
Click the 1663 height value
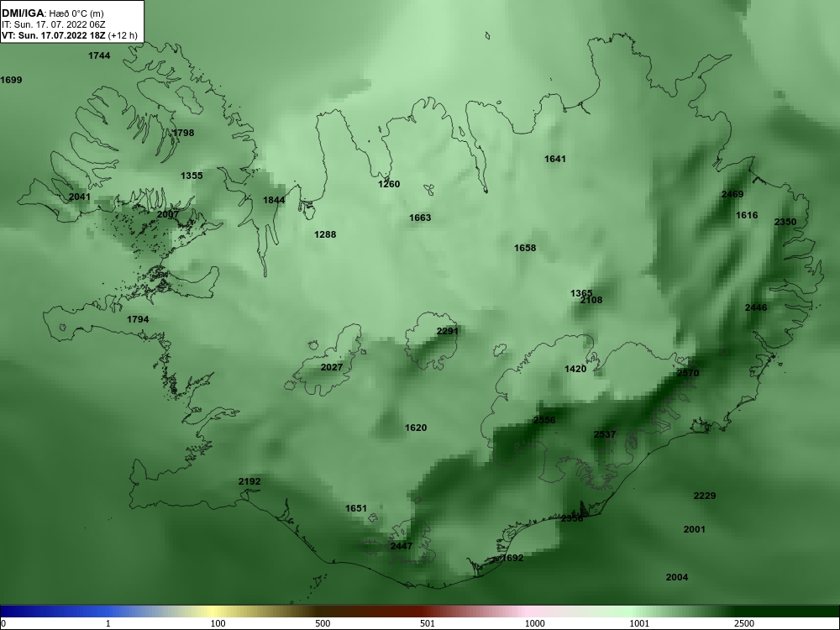click(x=420, y=218)
